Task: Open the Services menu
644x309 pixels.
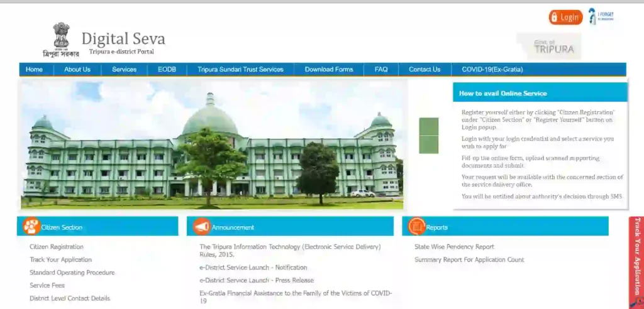Action: coord(124,69)
